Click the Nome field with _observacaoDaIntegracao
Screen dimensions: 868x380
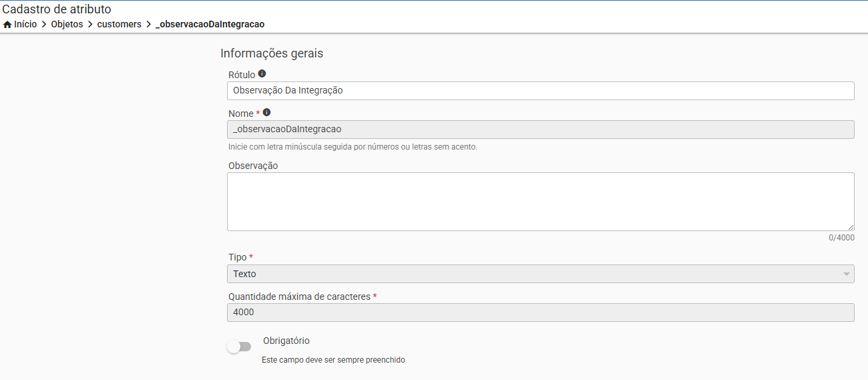(x=540, y=130)
